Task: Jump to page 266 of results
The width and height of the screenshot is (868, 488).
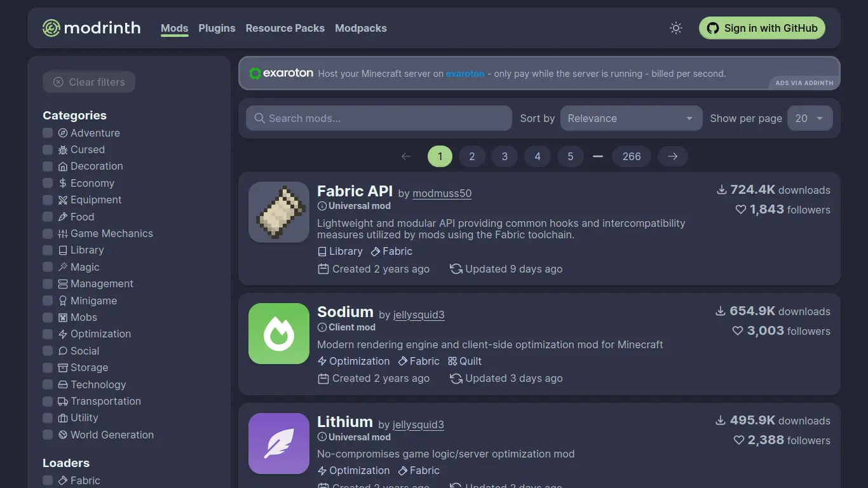Action: [x=632, y=156]
